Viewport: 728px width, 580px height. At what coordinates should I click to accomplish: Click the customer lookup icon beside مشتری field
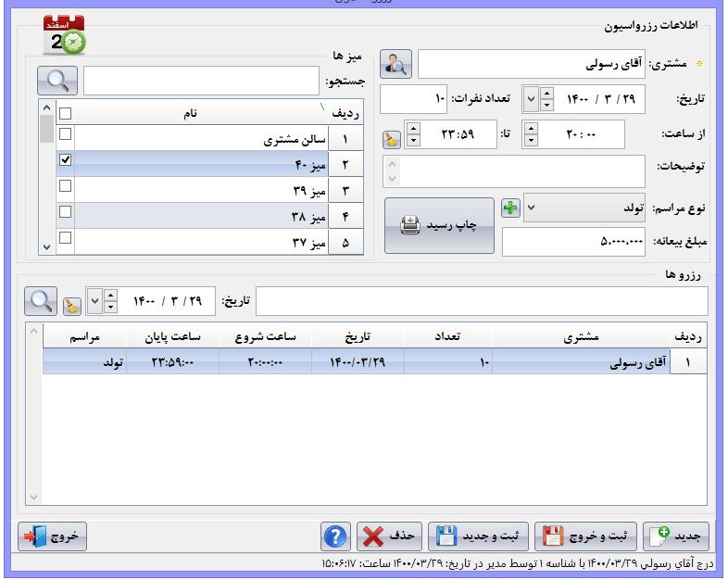coord(397,64)
